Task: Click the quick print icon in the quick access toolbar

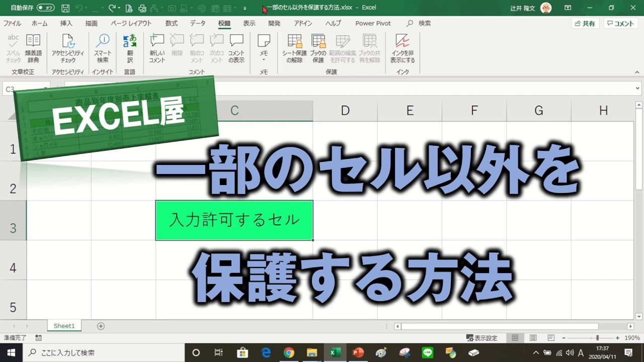Action: click(142, 8)
